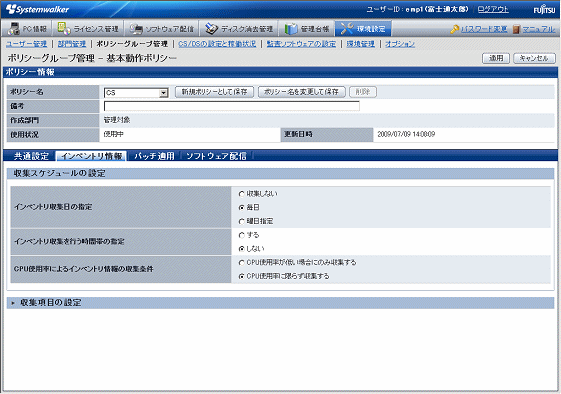Click the 管理対象 department value

pos(117,120)
